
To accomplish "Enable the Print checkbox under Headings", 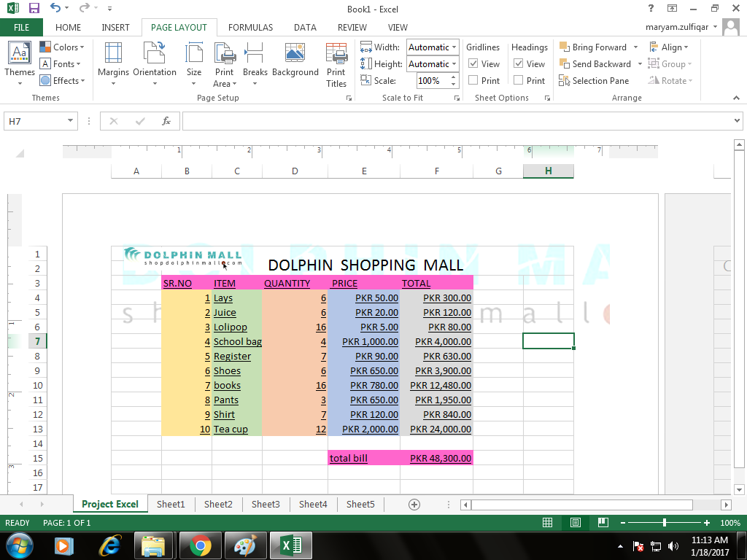I will pos(520,80).
